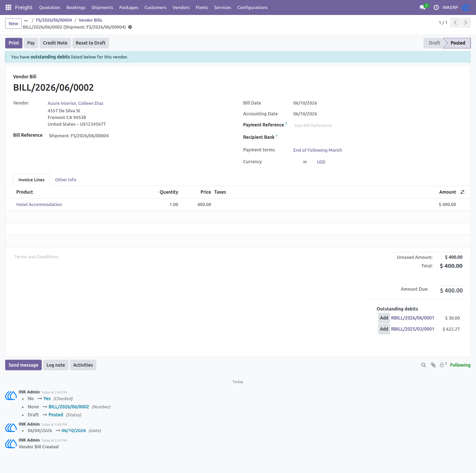Viewport: 476px width, 473px height.
Task: Click the user avatar icon in the top bar
Action: [x=466, y=7]
